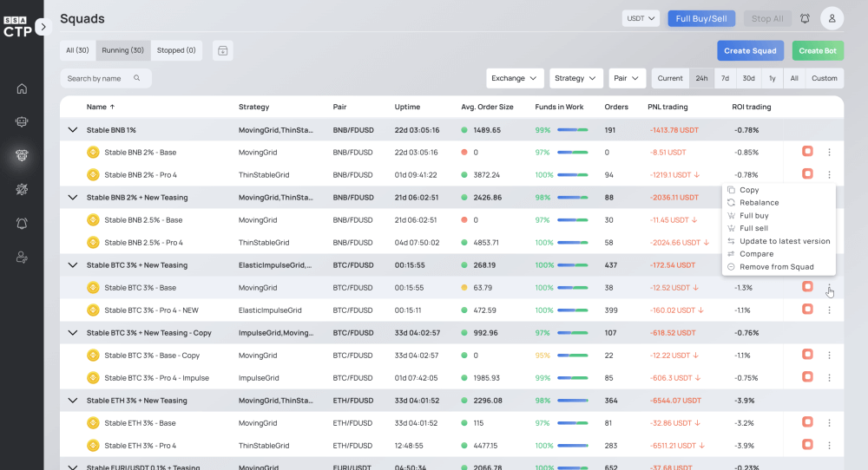
Task: Open the user settings icon in sidebar
Action: point(22,258)
